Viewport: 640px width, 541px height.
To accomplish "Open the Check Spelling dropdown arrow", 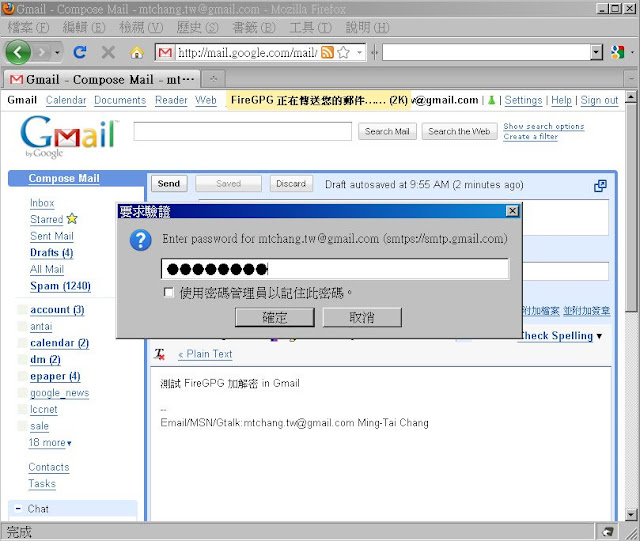I will click(599, 336).
